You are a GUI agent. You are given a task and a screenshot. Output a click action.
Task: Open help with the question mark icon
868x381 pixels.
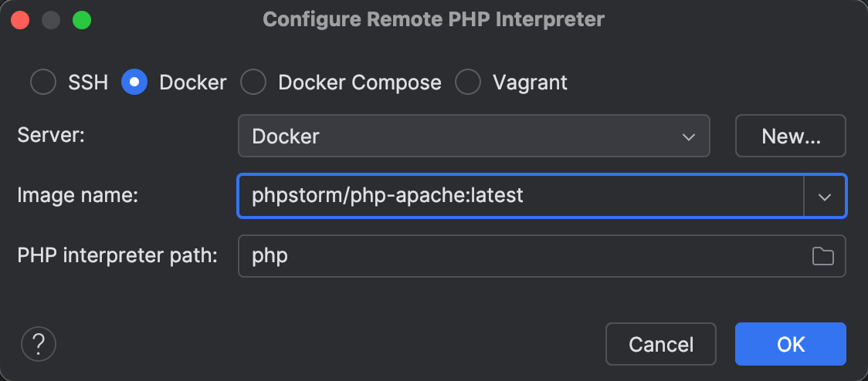(x=39, y=344)
